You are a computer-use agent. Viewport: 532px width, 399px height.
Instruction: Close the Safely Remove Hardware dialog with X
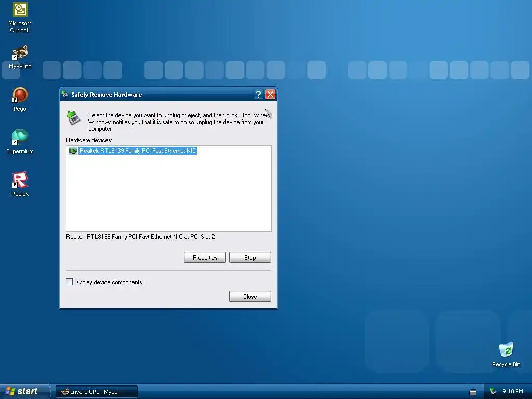tap(270, 95)
